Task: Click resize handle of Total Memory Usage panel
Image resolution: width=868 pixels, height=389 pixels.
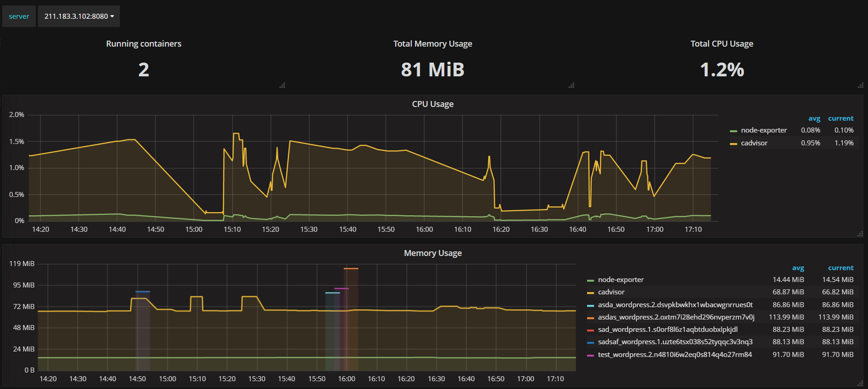Action: coord(571,85)
